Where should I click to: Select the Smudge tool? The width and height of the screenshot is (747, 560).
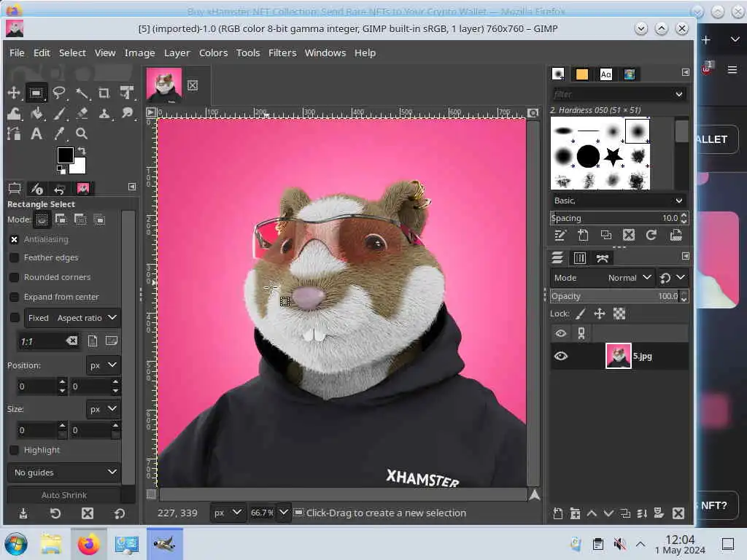click(127, 113)
